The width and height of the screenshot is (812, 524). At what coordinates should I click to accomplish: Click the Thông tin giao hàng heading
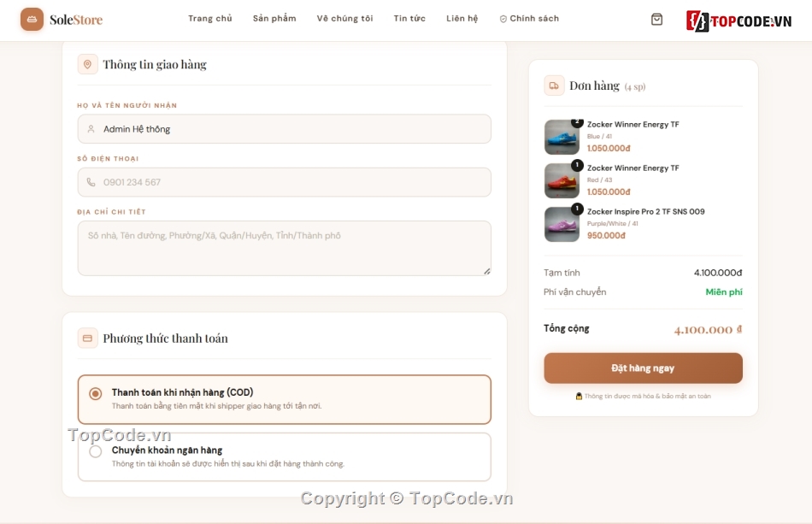pyautogui.click(x=155, y=65)
